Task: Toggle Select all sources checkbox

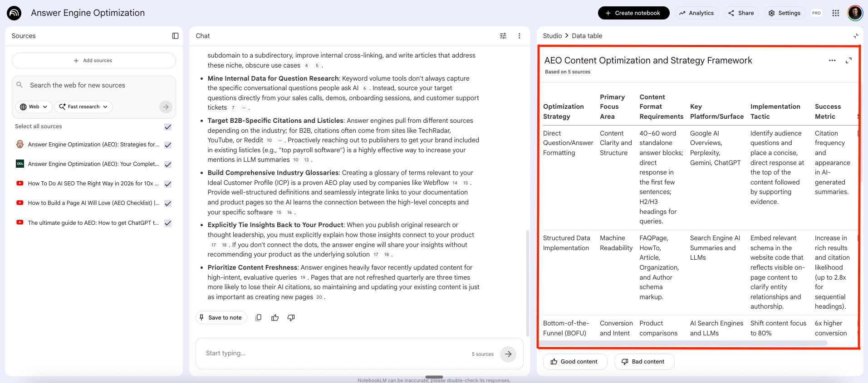Action: (x=168, y=127)
